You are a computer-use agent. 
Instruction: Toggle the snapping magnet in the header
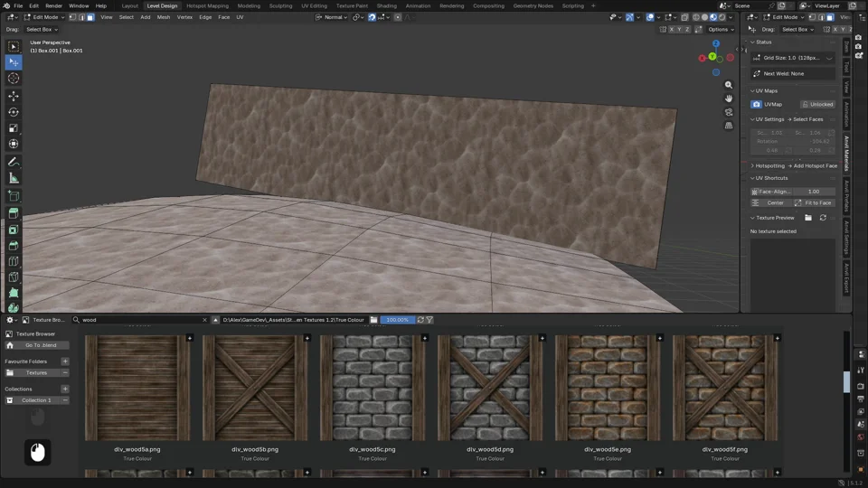click(372, 17)
